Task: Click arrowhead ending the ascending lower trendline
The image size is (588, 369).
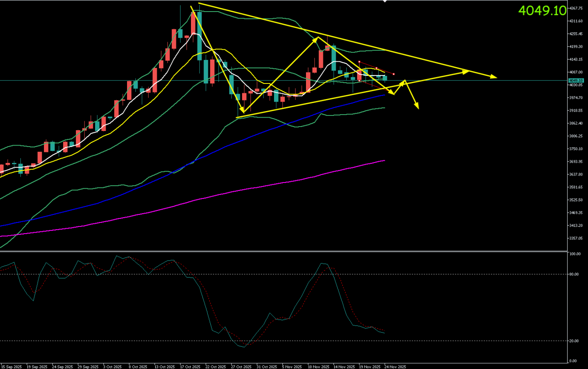Action: tap(466, 71)
